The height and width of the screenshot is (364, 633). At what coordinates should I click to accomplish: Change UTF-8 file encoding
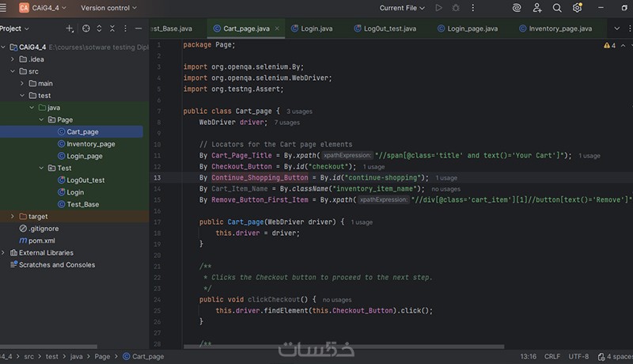click(x=578, y=357)
